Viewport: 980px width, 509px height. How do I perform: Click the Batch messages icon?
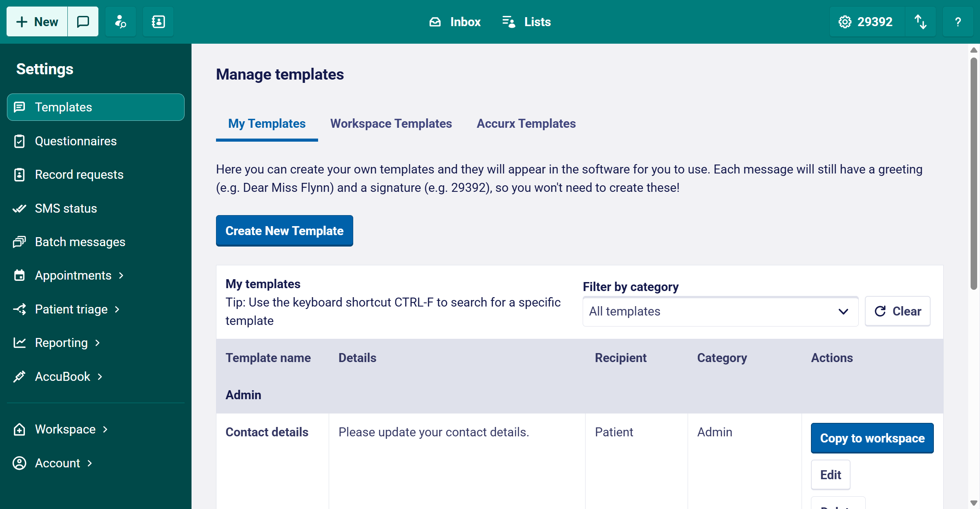(x=19, y=242)
